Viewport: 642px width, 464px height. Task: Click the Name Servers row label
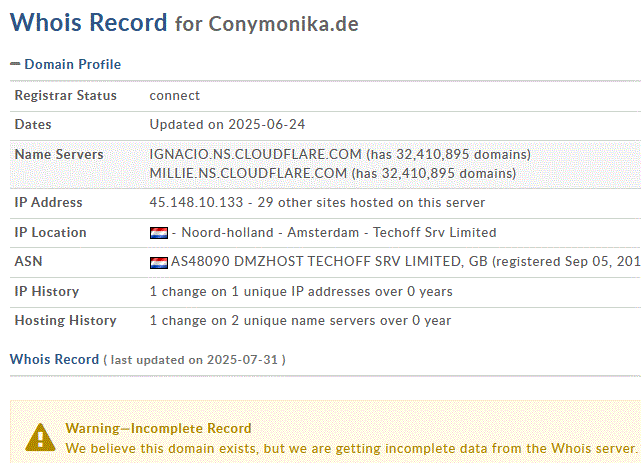click(58, 154)
